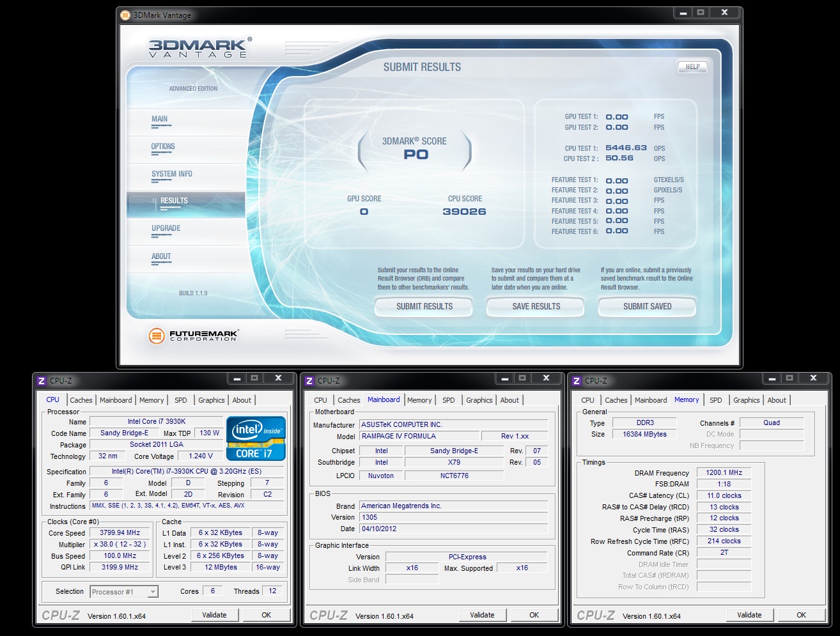The height and width of the screenshot is (636, 840).
Task: Switch to Caches tab in first CPU-Z window
Action: click(81, 400)
